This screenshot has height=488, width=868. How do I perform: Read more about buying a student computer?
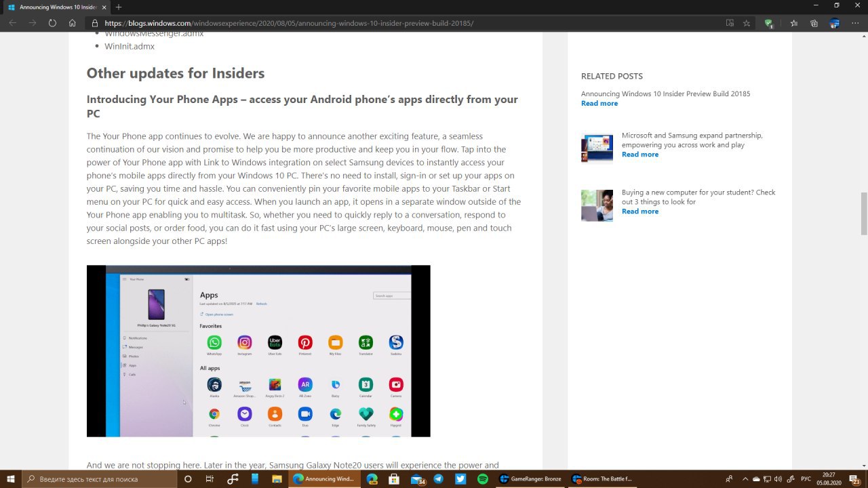point(640,211)
